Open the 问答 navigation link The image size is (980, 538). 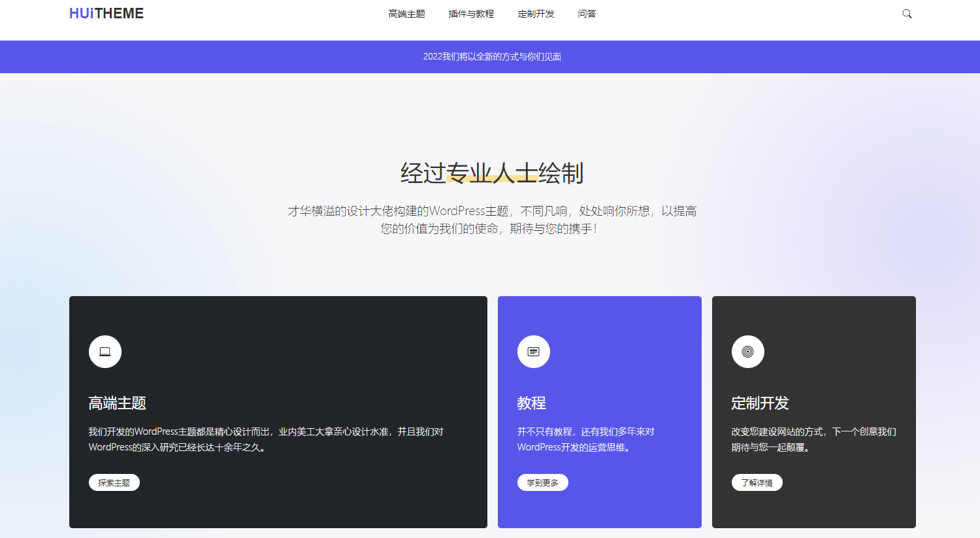tap(587, 13)
